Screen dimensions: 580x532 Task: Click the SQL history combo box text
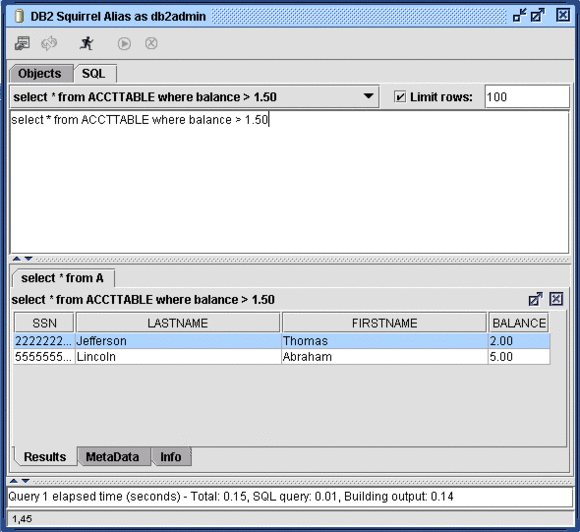click(145, 97)
